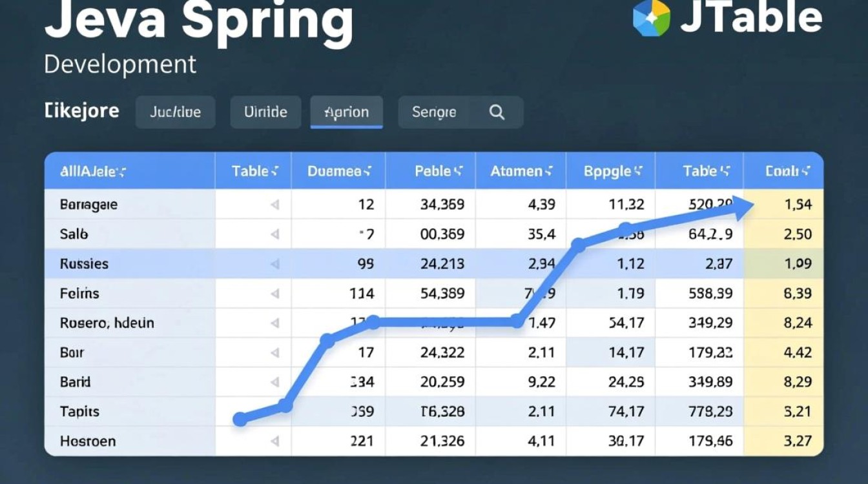
Task: Select the Juc/due tab button
Action: point(175,112)
